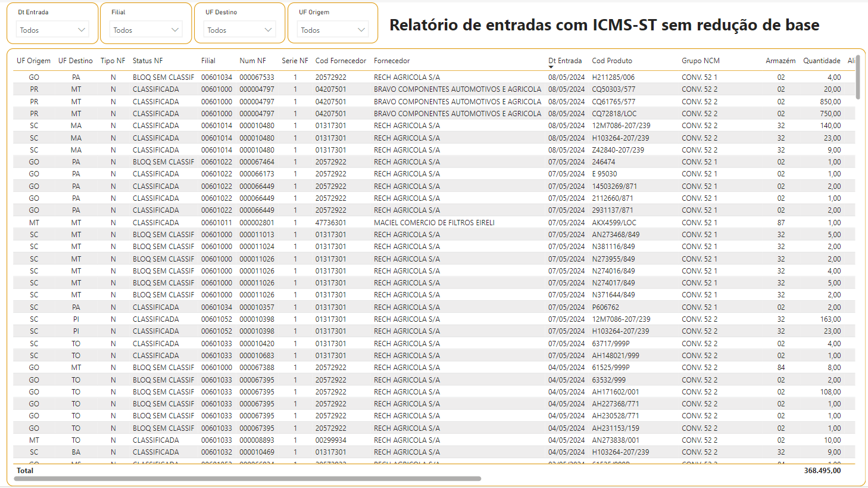
Task: Select product code cell N274016/849
Action: tap(613, 271)
